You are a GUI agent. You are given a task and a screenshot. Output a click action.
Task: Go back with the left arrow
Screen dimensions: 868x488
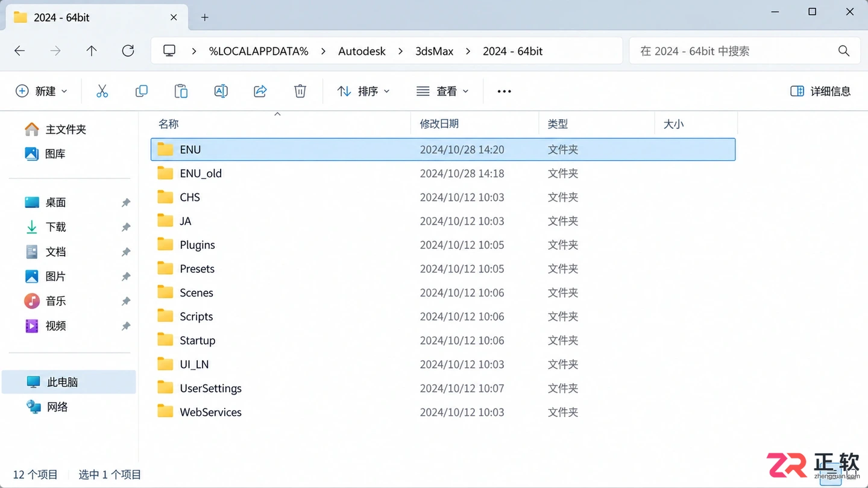(x=19, y=51)
